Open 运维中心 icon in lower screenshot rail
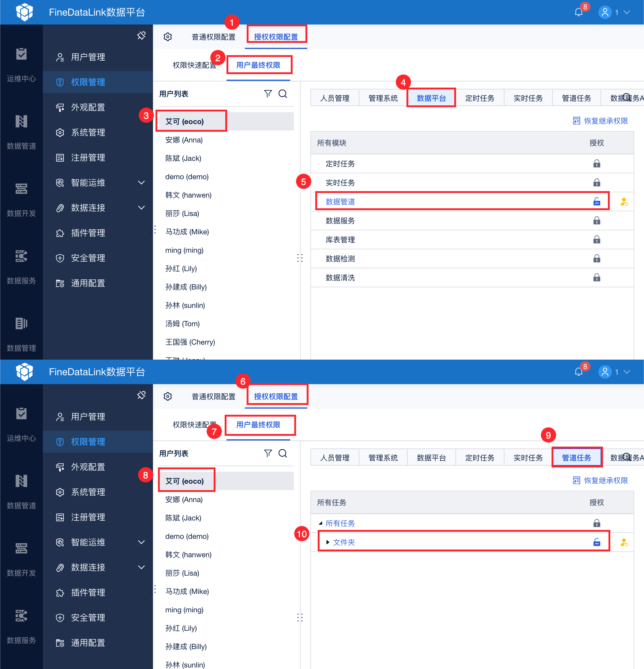Image resolution: width=644 pixels, height=669 pixels. pyautogui.click(x=21, y=414)
